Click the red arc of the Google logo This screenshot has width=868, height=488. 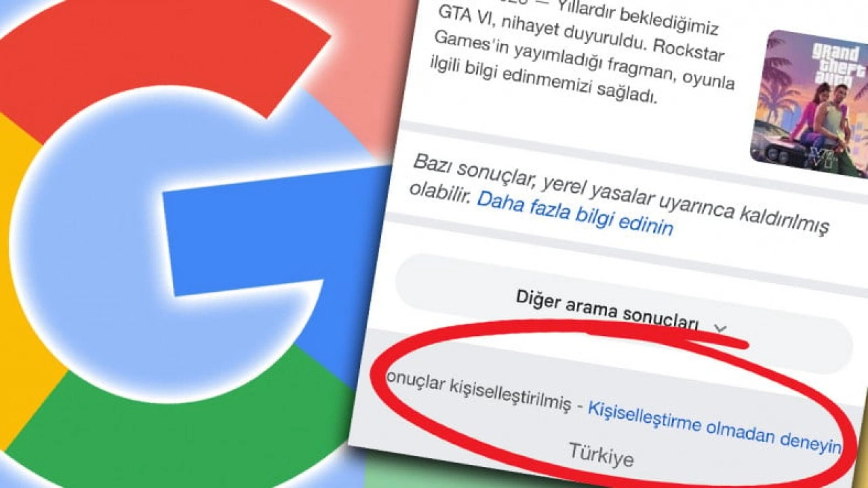[156, 61]
